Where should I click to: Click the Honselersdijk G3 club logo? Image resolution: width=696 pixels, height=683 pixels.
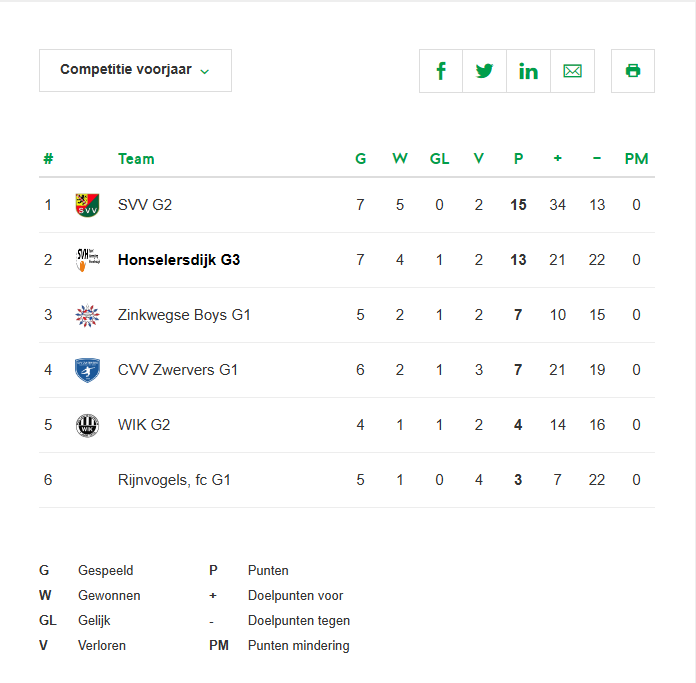[x=87, y=260]
